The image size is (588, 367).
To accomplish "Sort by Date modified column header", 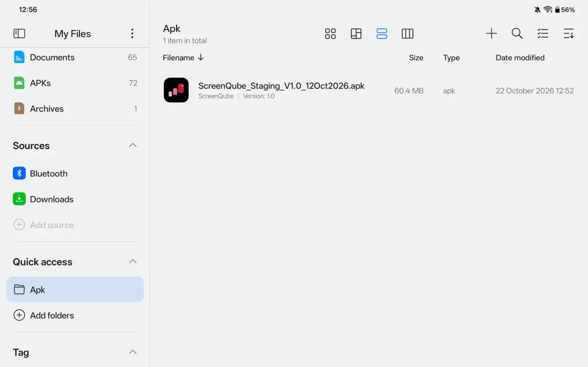I will 520,58.
